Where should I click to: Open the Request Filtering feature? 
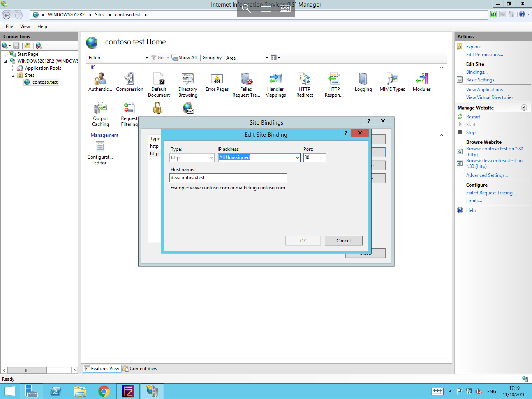tap(129, 114)
